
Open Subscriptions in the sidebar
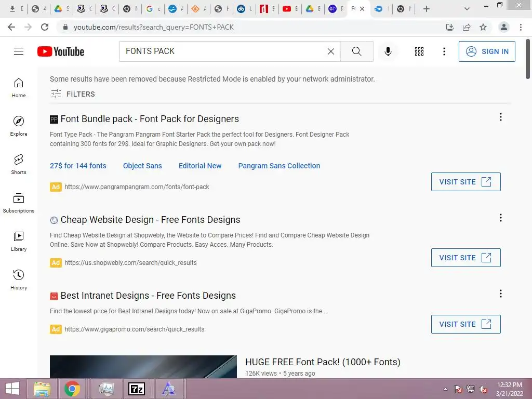point(19,203)
